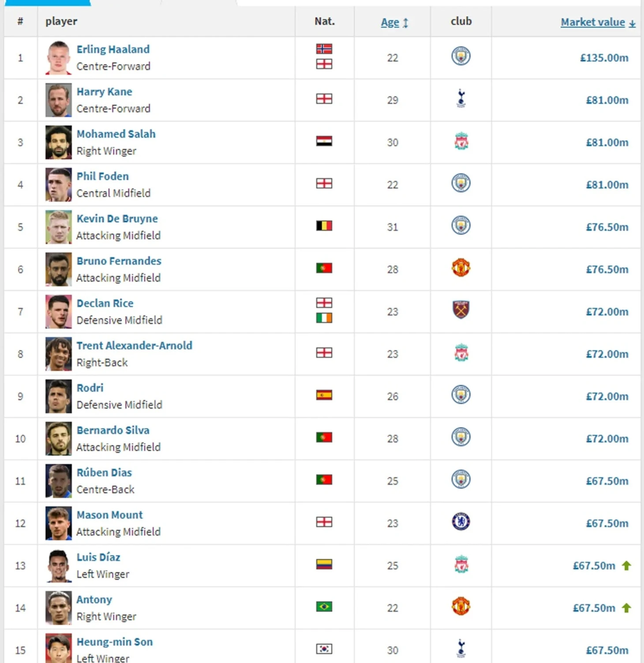
Task: Click the Age sort arrows icon
Action: (405, 23)
